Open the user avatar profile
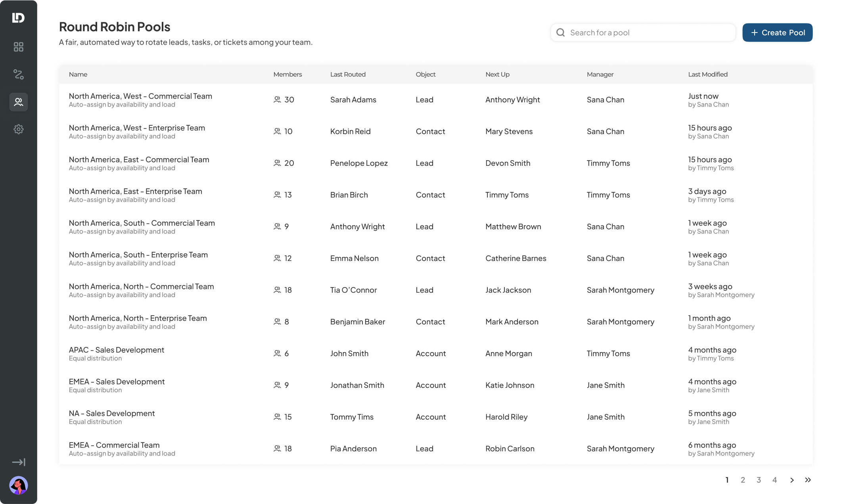 [18, 485]
